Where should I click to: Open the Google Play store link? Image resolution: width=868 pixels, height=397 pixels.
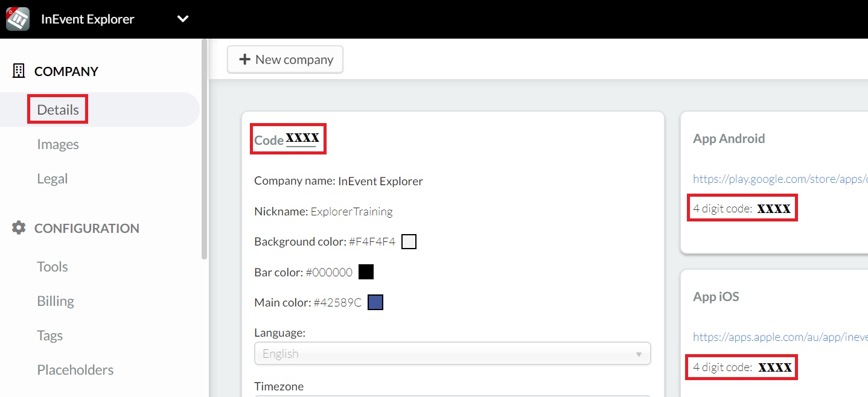(780, 179)
